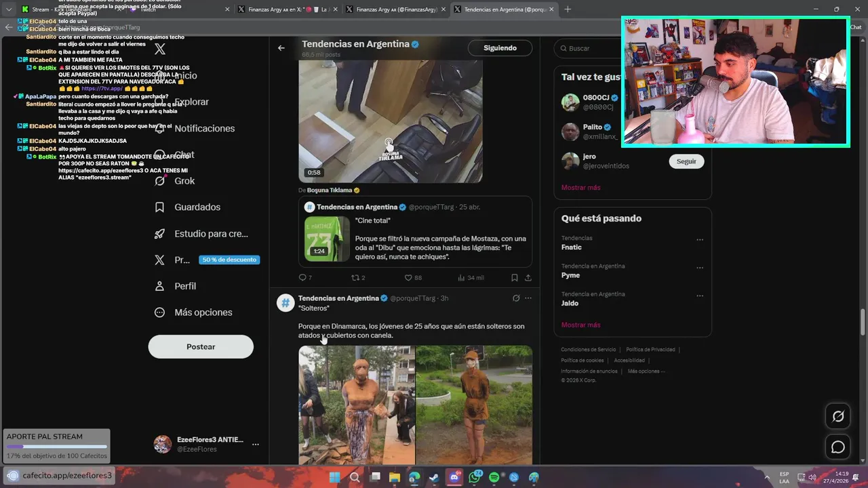
Task: Open left photo of Solteros post
Action: [357, 405]
